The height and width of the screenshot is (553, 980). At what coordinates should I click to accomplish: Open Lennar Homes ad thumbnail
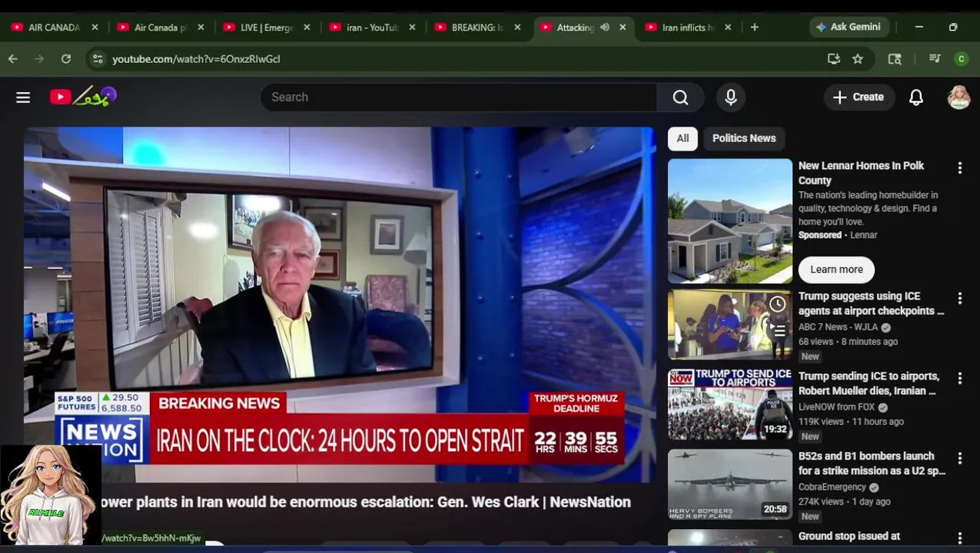tap(729, 221)
